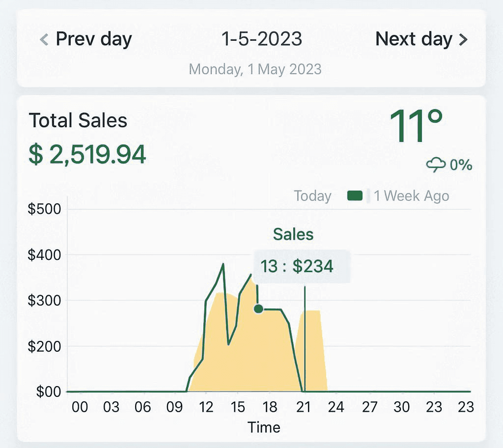Image resolution: width=503 pixels, height=448 pixels.
Task: Click the cloud rain weather icon
Action: [x=436, y=165]
